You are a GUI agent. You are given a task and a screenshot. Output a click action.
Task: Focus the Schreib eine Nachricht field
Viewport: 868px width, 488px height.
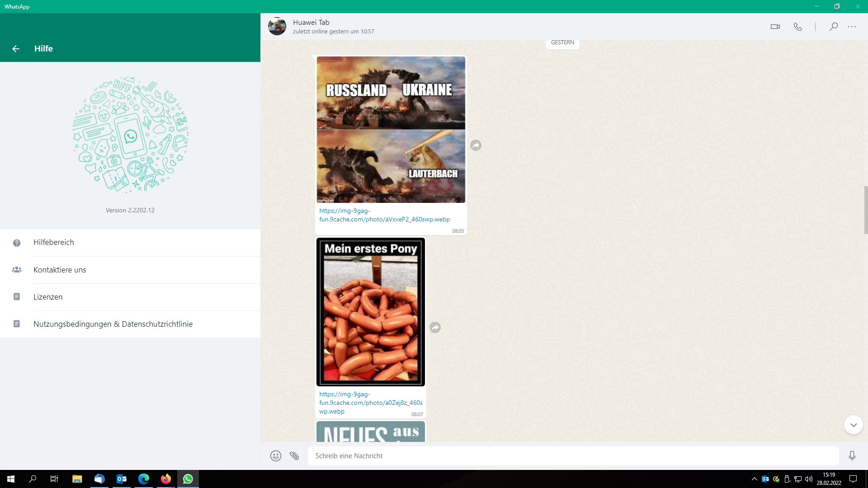(x=573, y=456)
